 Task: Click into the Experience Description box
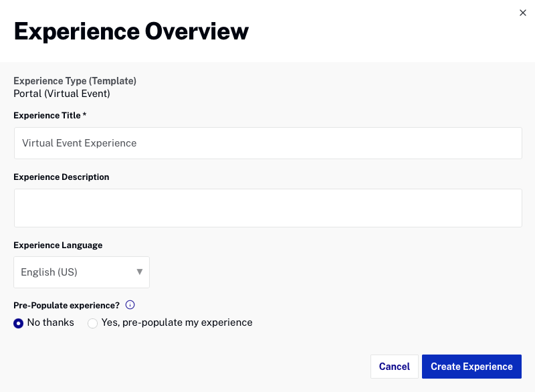pyautogui.click(x=268, y=208)
